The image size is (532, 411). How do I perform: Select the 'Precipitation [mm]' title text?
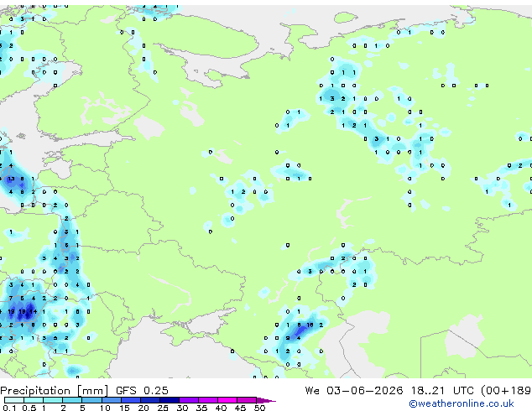click(x=54, y=391)
